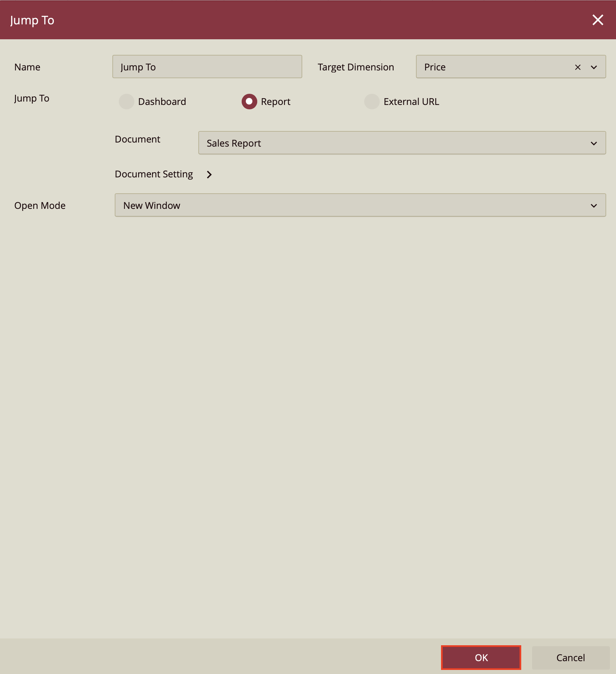Viewport: 616px width, 674px height.
Task: Select the Dashboard radio button
Action: coord(127,102)
